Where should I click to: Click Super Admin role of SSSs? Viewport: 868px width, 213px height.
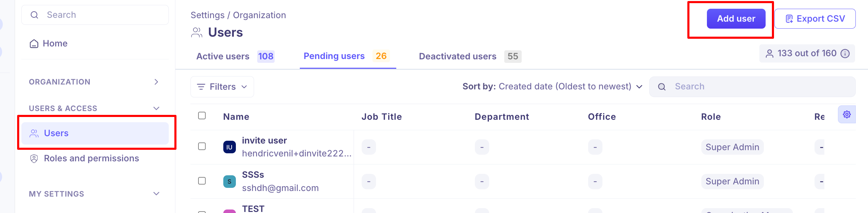tap(732, 181)
